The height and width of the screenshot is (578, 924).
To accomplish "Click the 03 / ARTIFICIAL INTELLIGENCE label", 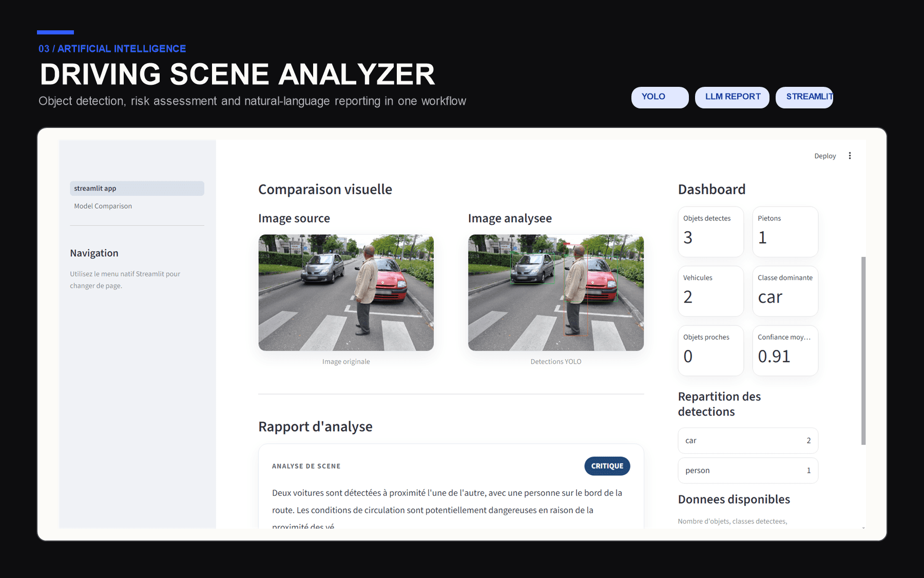I will click(112, 49).
